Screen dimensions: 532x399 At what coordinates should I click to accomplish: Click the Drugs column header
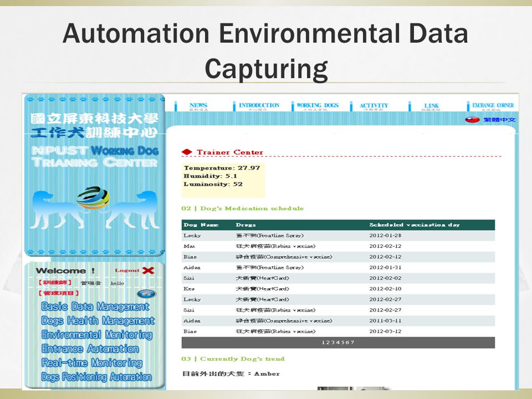(x=245, y=225)
